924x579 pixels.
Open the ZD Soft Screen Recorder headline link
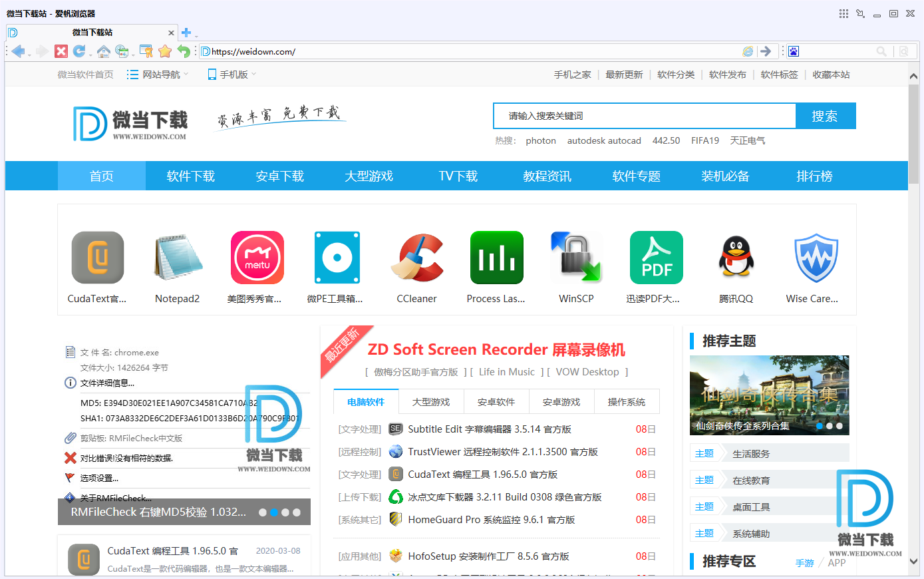[x=496, y=350]
